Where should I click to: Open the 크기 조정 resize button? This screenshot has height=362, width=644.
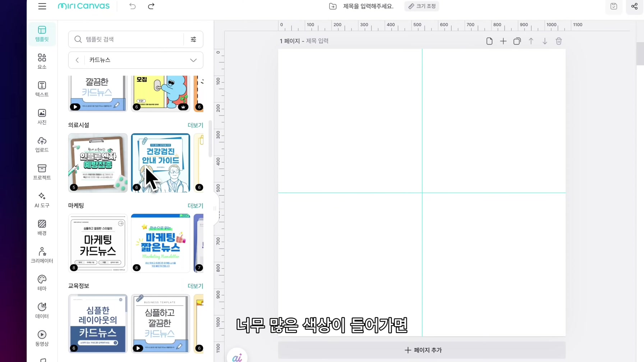click(x=422, y=6)
